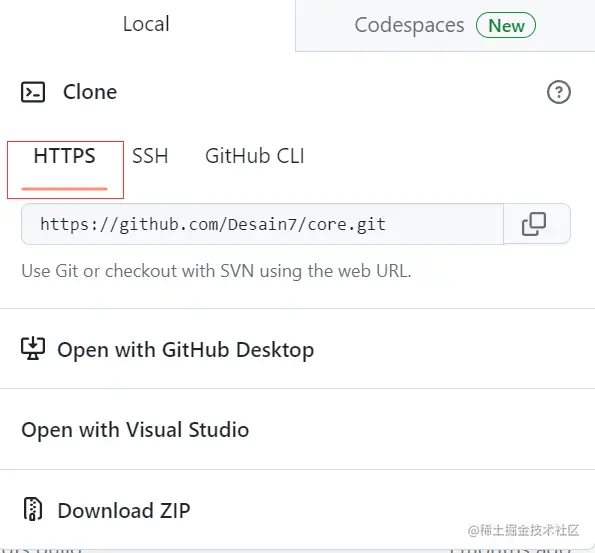Click the orange underline beneath HTTPS

point(65,188)
